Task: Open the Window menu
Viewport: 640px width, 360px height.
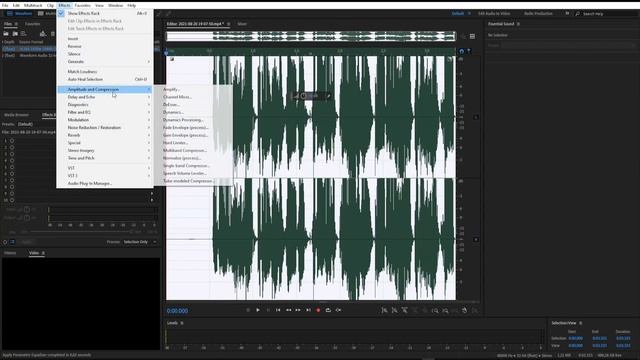Action: pos(116,5)
